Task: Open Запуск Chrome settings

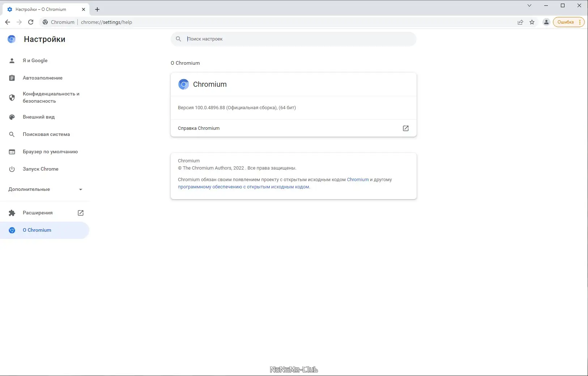Action: click(x=44, y=169)
